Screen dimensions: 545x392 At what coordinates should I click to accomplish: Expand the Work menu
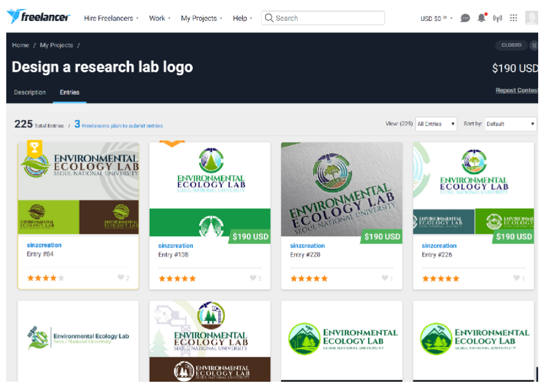pos(159,18)
